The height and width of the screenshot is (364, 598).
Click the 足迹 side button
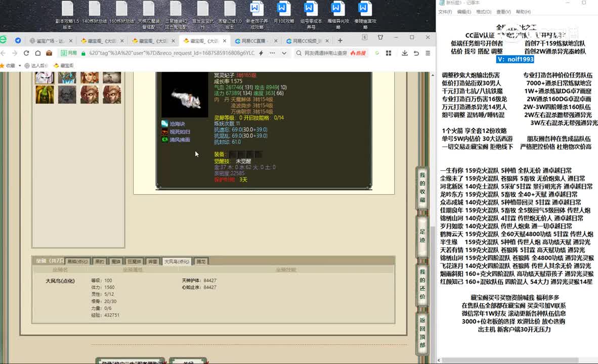pyautogui.click(x=422, y=236)
